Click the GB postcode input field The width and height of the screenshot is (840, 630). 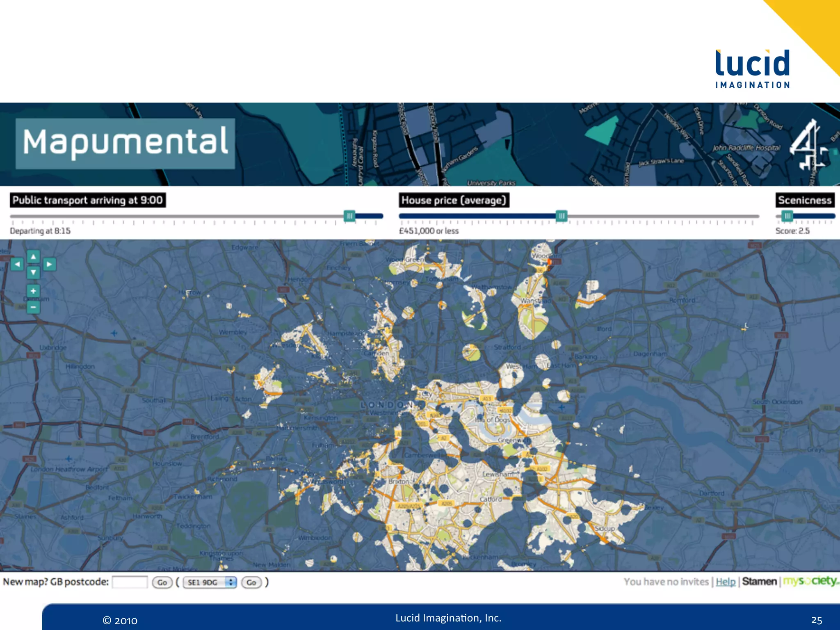click(130, 582)
